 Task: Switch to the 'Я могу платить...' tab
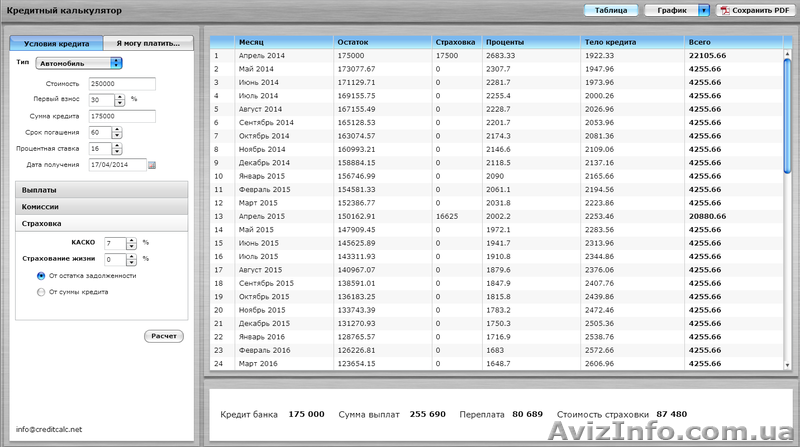pyautogui.click(x=148, y=43)
